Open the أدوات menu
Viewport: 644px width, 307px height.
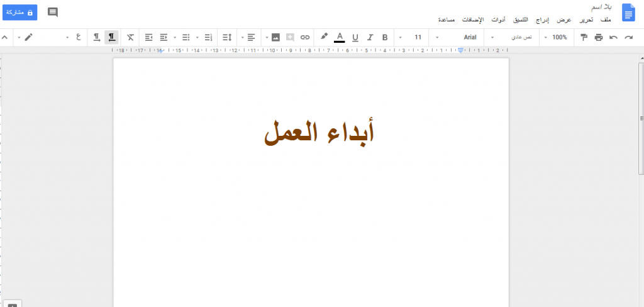499,20
